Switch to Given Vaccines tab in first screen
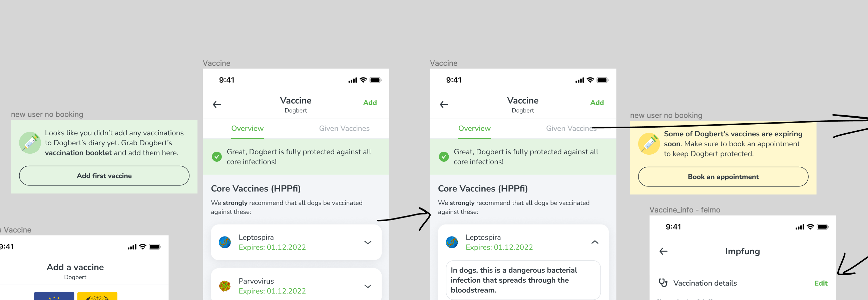The image size is (868, 300). click(344, 129)
